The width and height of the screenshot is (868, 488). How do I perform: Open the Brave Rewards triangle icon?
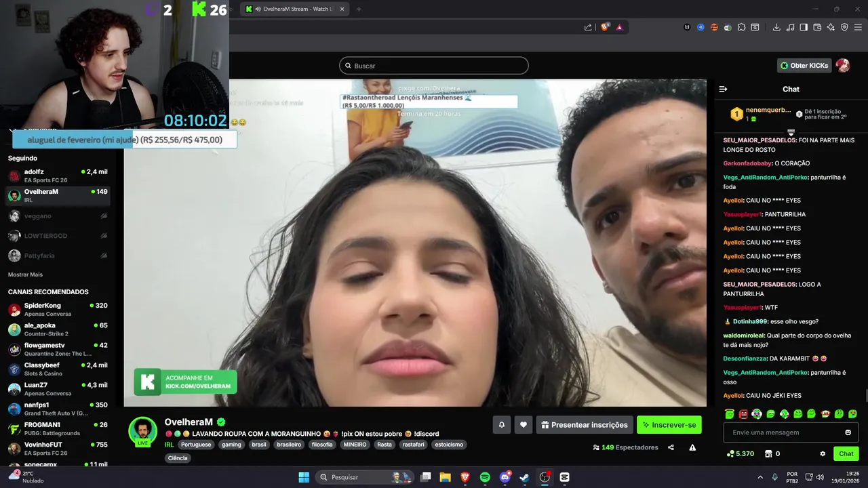click(619, 27)
